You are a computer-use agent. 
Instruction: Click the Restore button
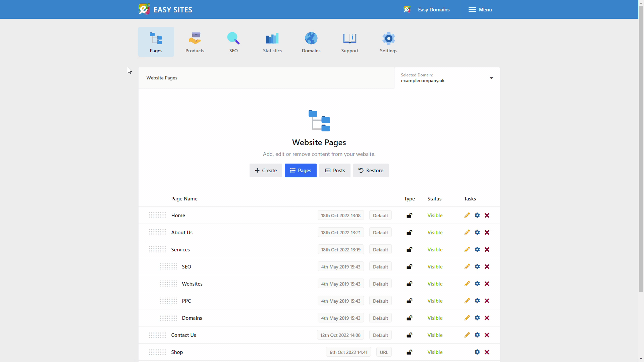click(x=371, y=170)
